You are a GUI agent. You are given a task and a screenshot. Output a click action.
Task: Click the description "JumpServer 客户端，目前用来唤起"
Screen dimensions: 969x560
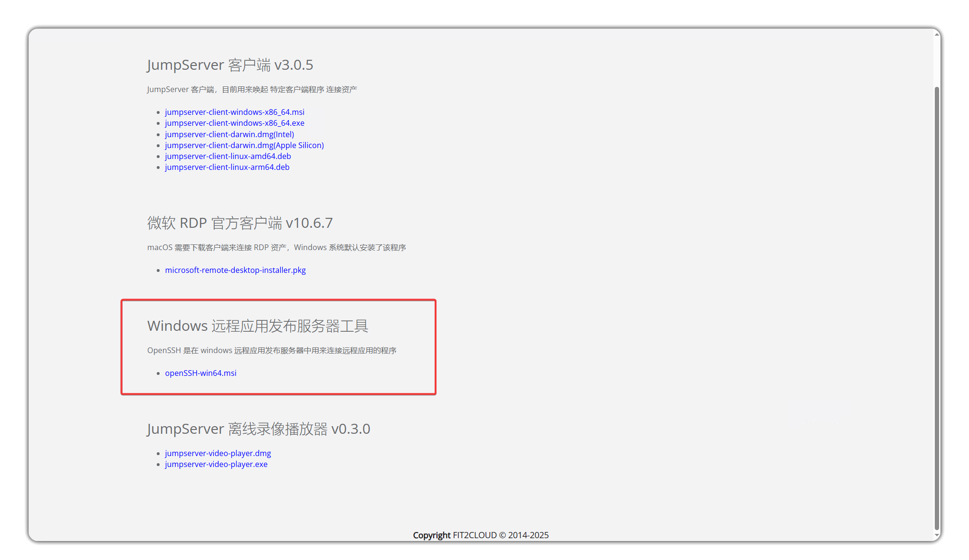(252, 89)
